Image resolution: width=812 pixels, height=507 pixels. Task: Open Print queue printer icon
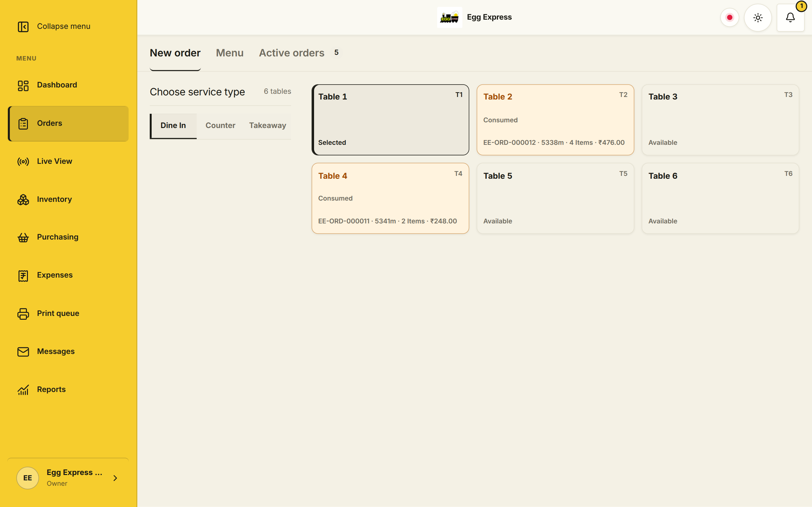tap(23, 313)
